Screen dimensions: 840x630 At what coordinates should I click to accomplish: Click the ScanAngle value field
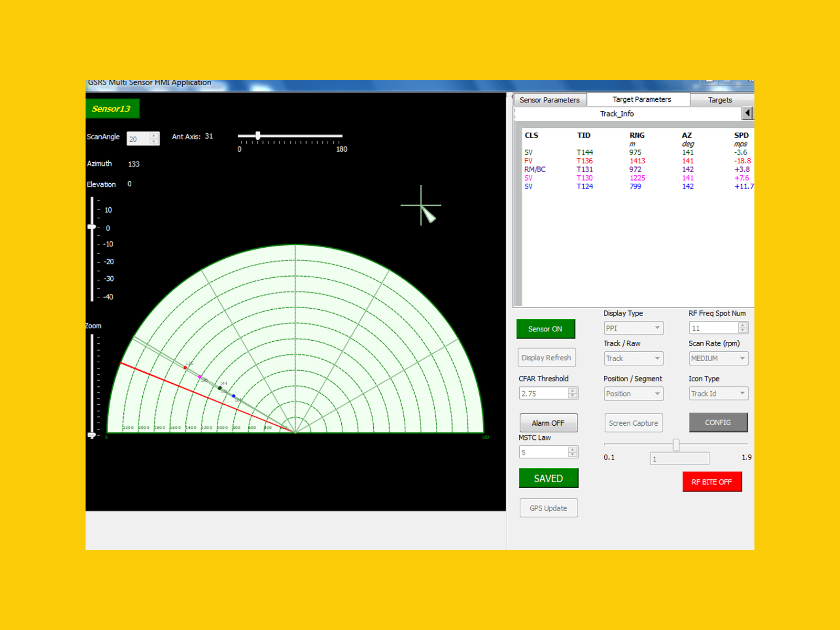[x=139, y=139]
